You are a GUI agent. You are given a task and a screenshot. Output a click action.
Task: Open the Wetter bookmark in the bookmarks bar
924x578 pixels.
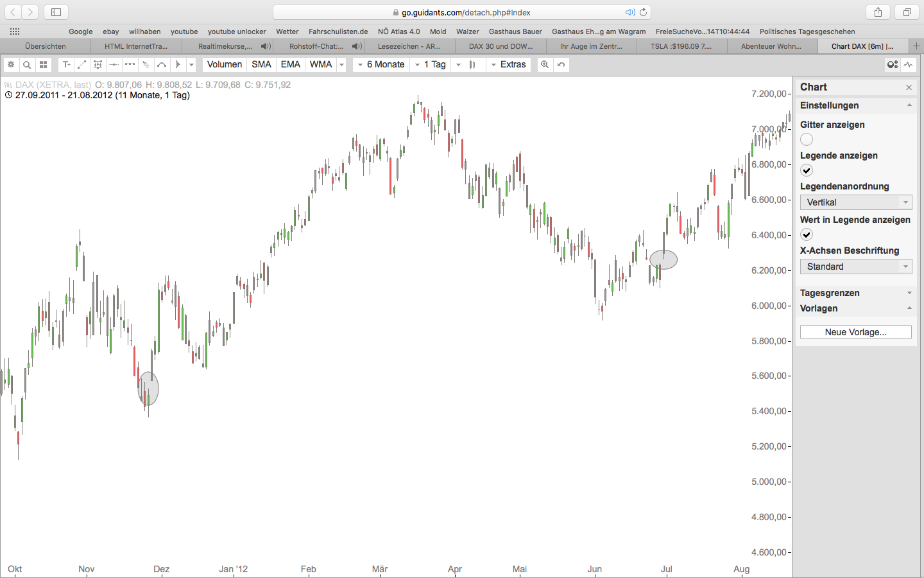pos(287,31)
